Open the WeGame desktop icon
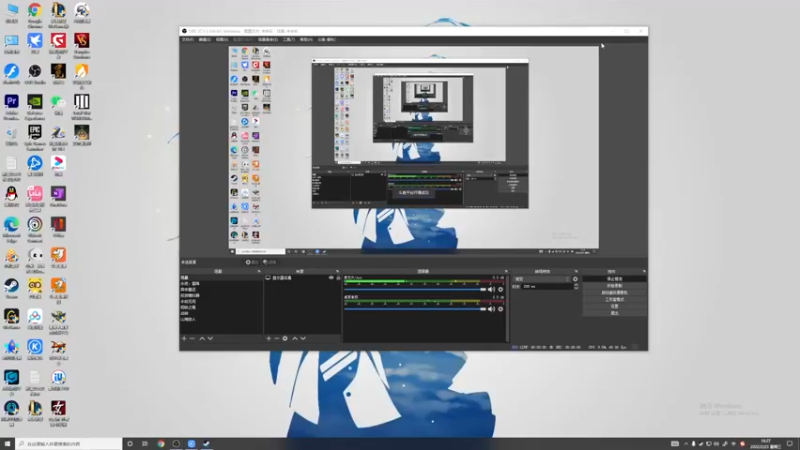800x450 pixels. point(11,317)
